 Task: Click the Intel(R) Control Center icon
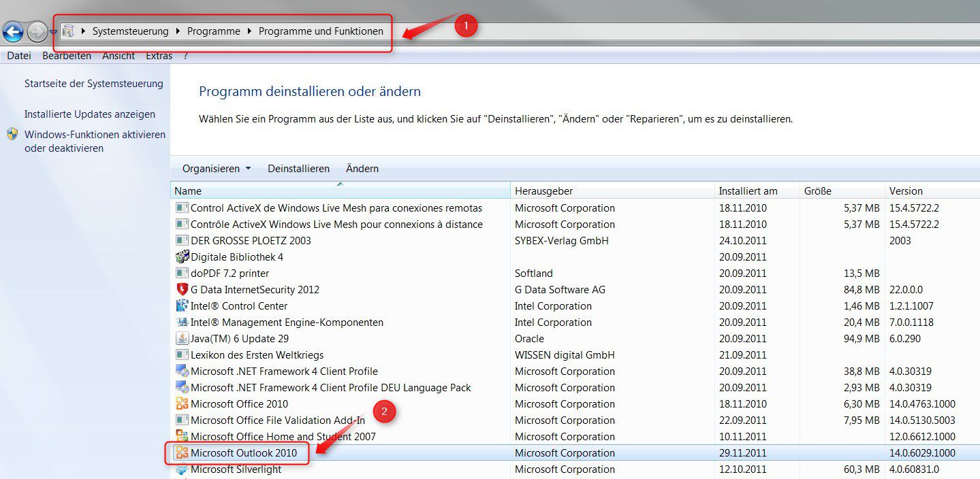click(182, 305)
